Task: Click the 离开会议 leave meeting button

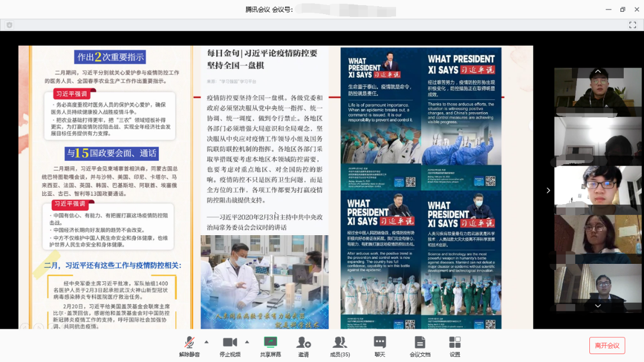Action: [607, 346]
